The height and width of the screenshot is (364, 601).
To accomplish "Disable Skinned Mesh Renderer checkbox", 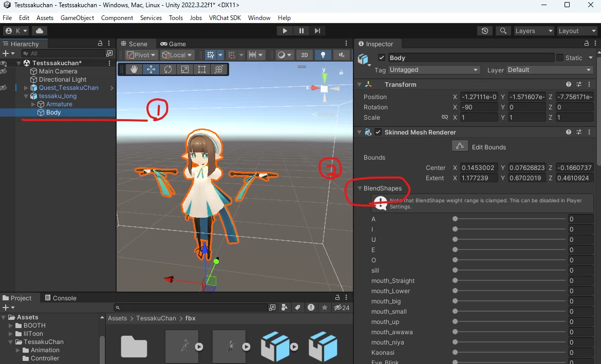I will point(378,132).
